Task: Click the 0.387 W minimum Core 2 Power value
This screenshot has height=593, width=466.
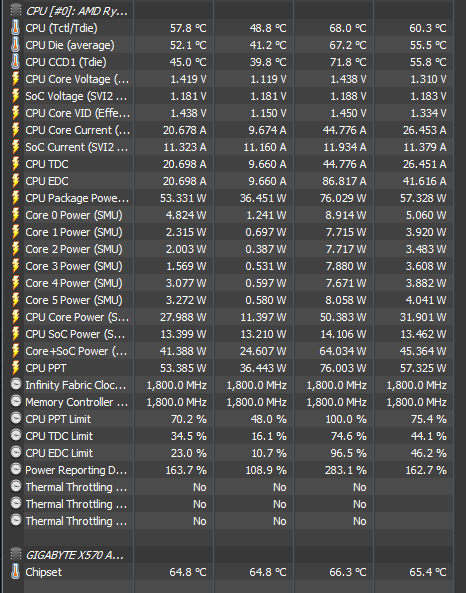Action: [x=266, y=249]
